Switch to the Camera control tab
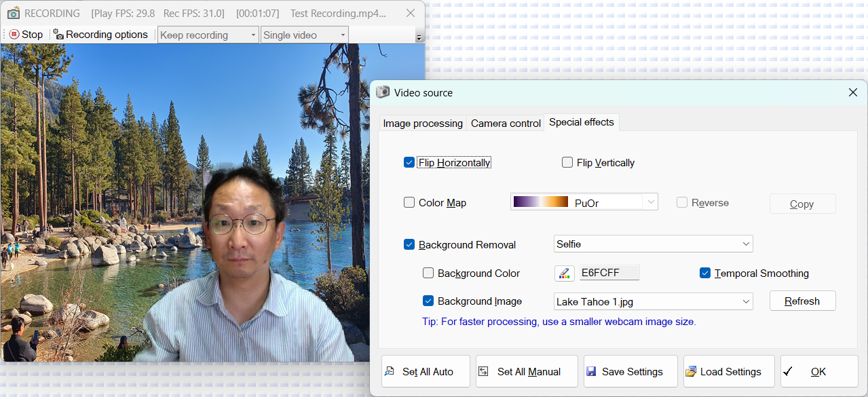 [506, 124]
